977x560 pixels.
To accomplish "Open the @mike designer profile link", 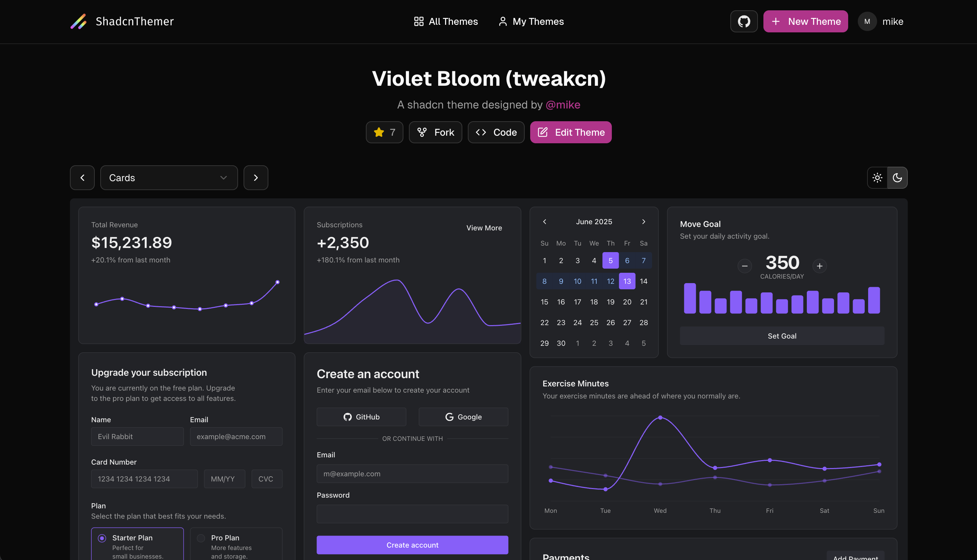I will click(563, 105).
